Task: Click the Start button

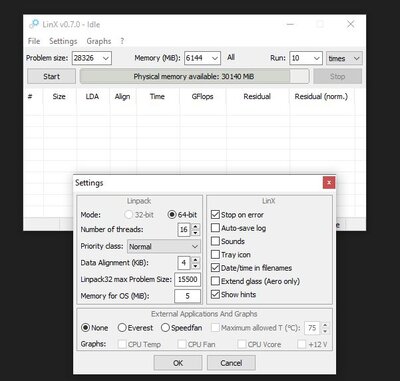Action: (51, 77)
